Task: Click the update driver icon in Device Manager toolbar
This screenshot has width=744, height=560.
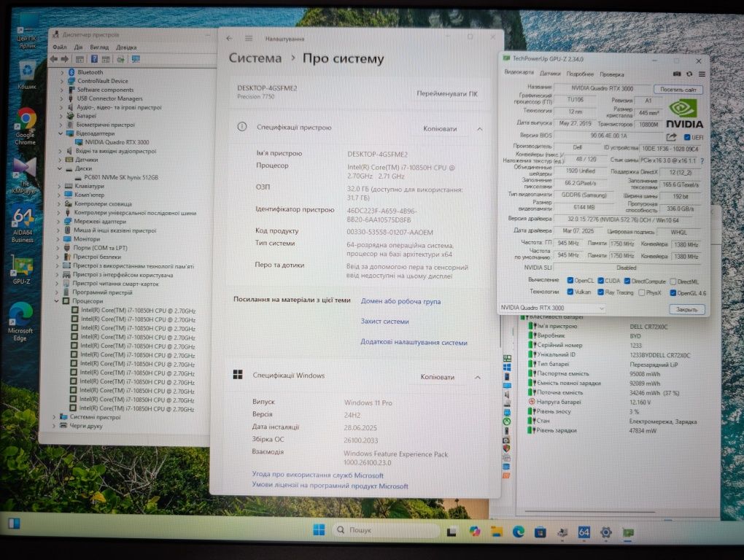Action: [120, 59]
